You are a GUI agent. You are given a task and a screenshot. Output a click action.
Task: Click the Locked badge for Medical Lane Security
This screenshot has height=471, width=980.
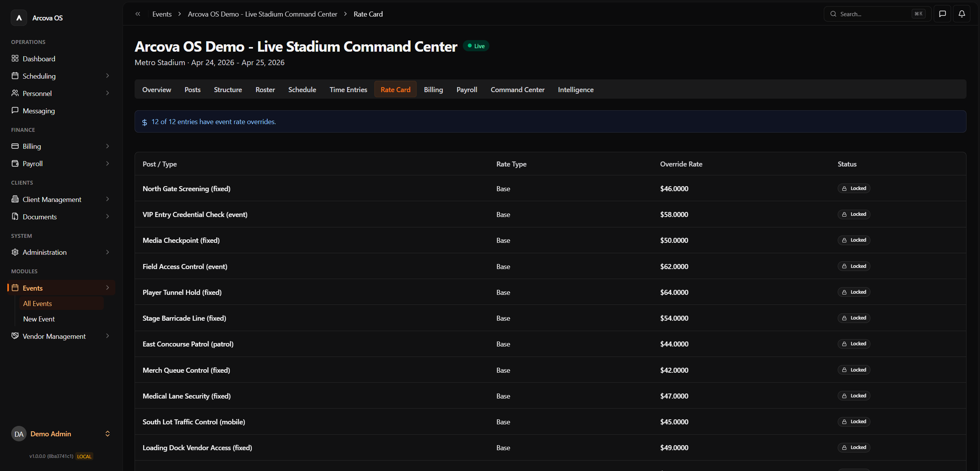pyautogui.click(x=854, y=396)
